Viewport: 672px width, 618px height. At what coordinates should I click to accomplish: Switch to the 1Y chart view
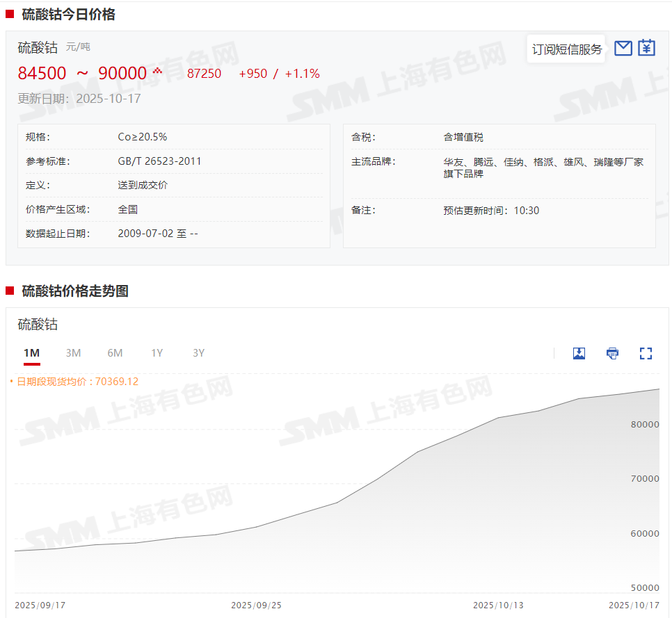157,353
